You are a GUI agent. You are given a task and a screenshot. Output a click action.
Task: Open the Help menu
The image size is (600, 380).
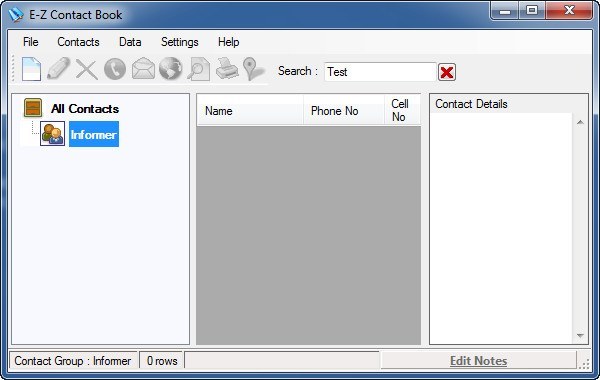click(228, 42)
